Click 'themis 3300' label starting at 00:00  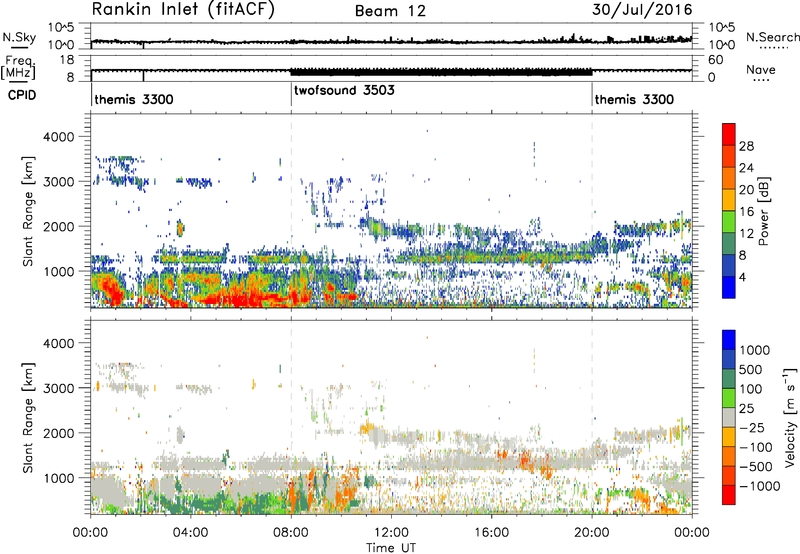pos(134,99)
